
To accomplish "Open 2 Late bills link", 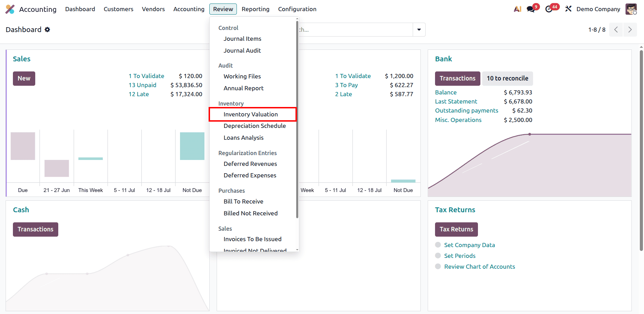I will [x=343, y=94].
